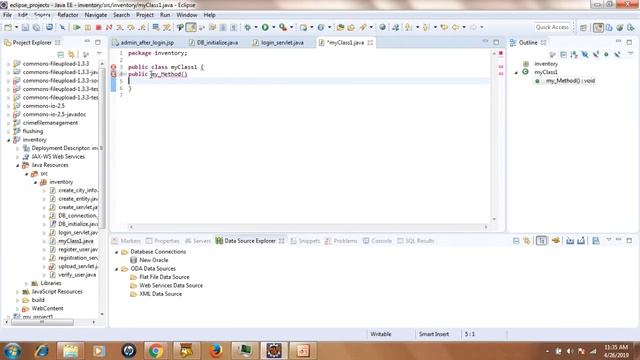Viewport: 640px width, 360px height.
Task: Select my_Method() : void in Outline
Action: pyautogui.click(x=566, y=81)
